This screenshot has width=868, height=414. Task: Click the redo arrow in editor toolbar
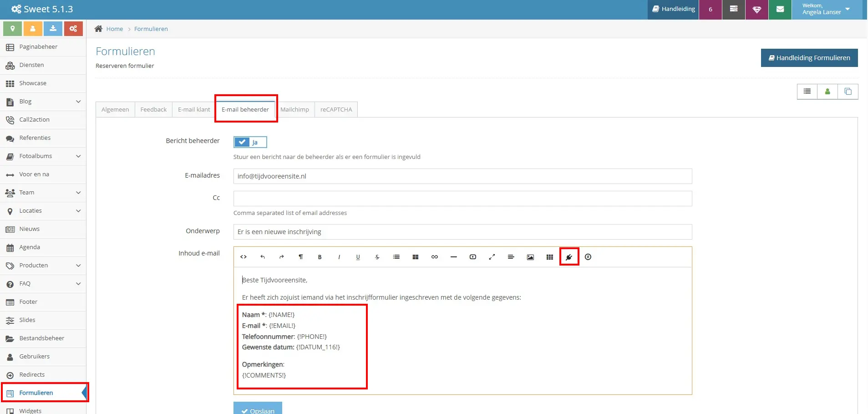pos(282,257)
